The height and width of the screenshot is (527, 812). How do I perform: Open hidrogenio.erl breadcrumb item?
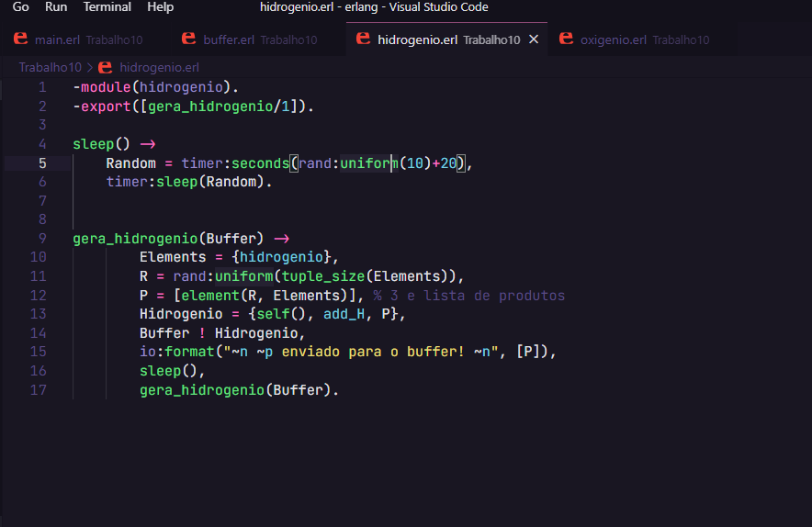point(159,67)
